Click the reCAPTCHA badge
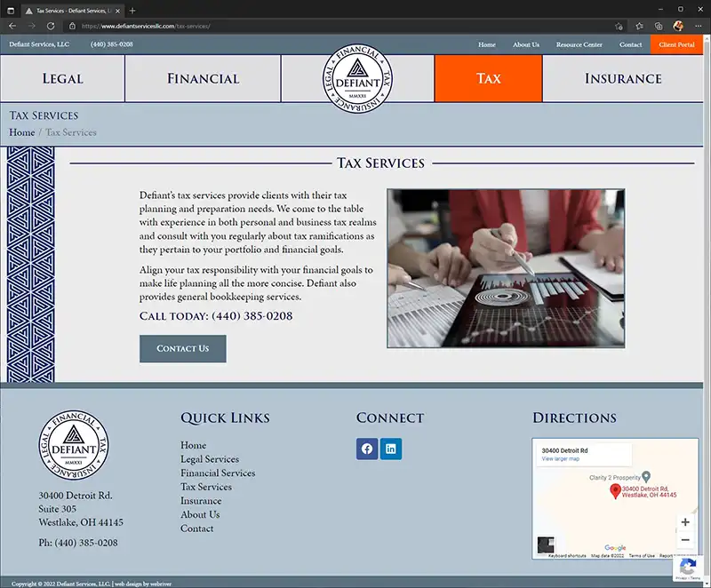Image resolution: width=711 pixels, height=588 pixels. [688, 568]
